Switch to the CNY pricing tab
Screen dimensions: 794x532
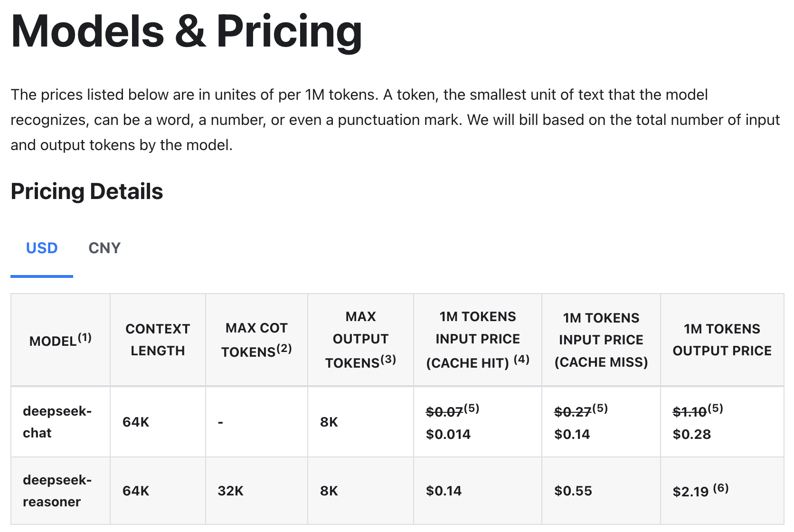point(104,248)
